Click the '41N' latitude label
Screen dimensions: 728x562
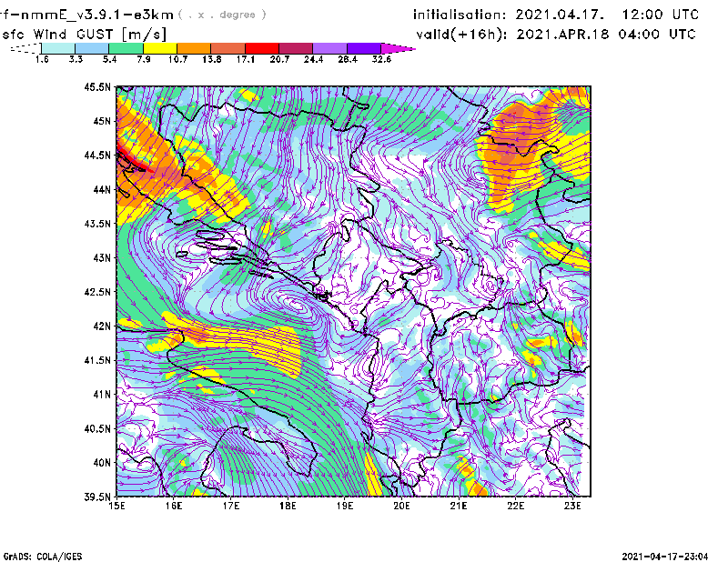(102, 395)
